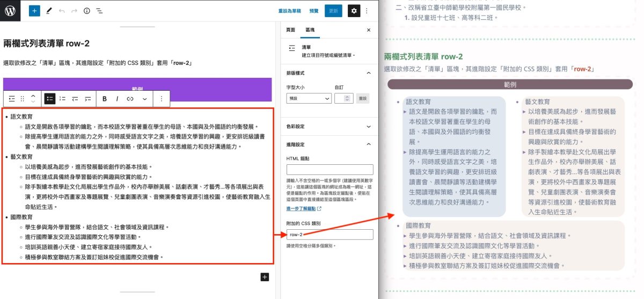Change block type via list icon
This screenshot has height=299, width=644.
pyautogui.click(x=12, y=99)
